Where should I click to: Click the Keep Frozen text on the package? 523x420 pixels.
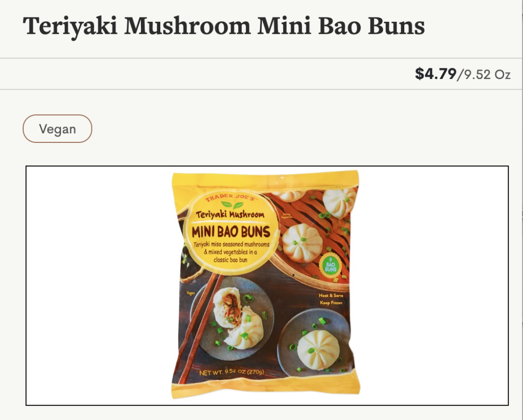tap(331, 303)
